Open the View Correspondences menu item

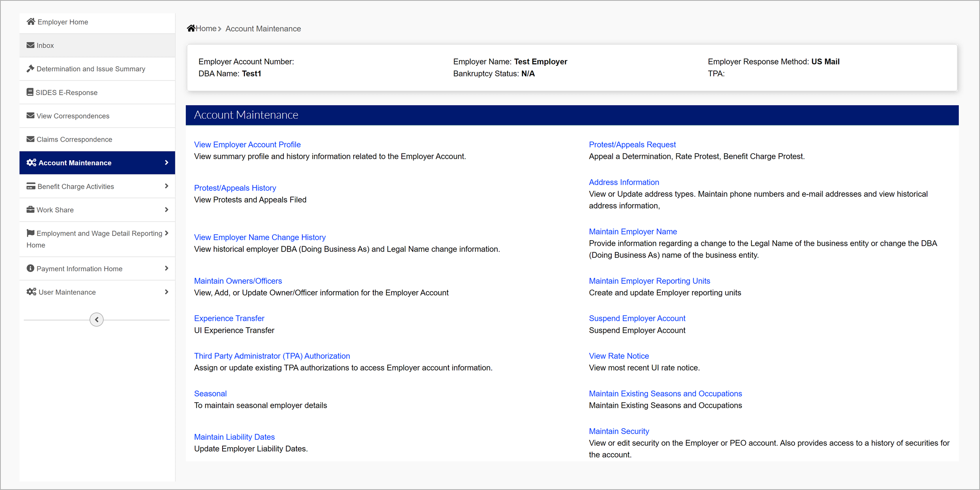click(73, 116)
